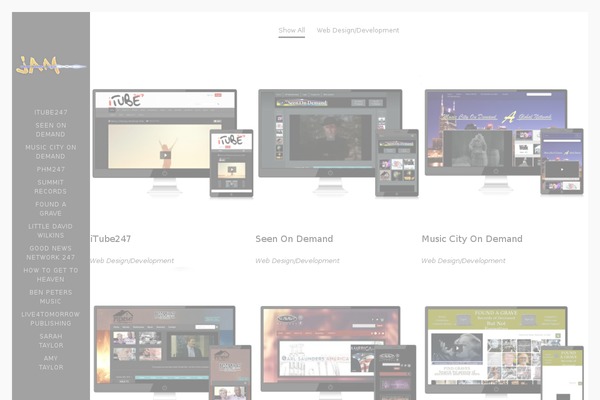The width and height of the screenshot is (600, 400).
Task: Select Little David Wilkins in sidebar
Action: point(51,231)
